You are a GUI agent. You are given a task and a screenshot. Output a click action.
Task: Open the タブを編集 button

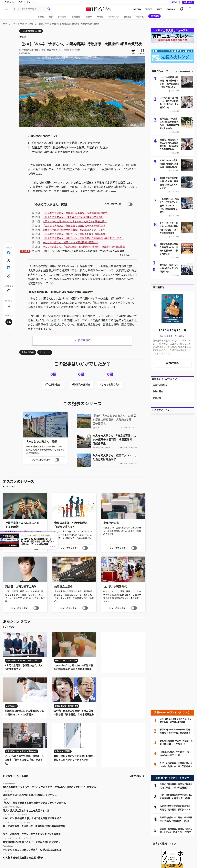[x=155, y=16]
